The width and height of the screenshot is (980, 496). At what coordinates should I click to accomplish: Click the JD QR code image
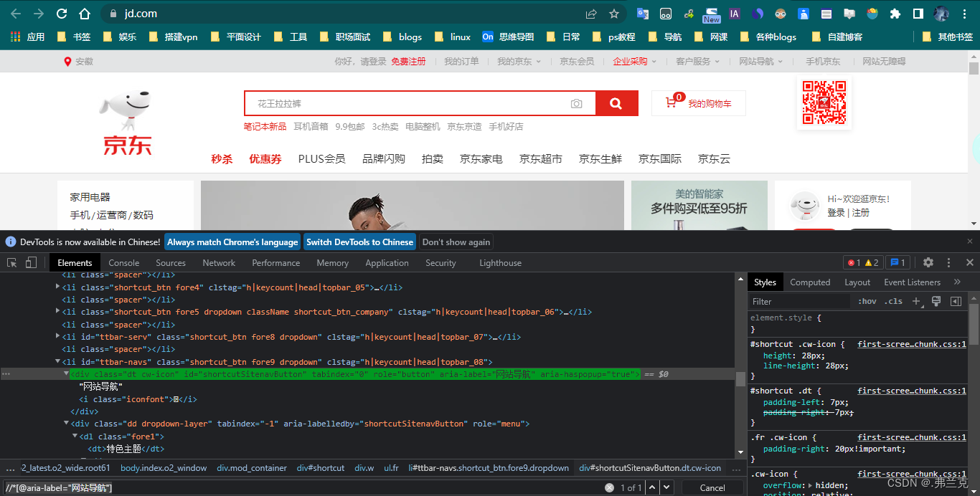tap(824, 102)
